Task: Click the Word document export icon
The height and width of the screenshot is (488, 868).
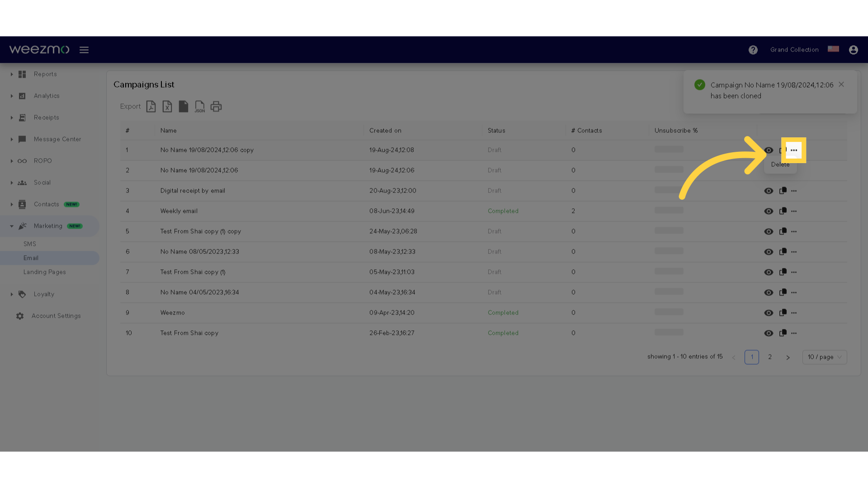Action: tap(184, 106)
